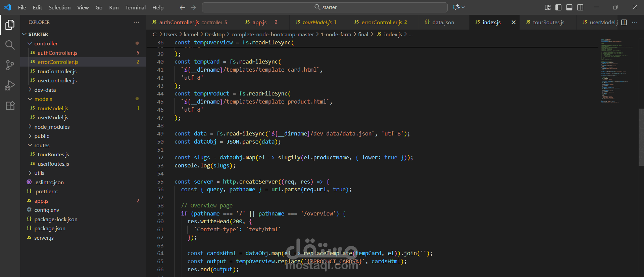Click the code minimap preview
The image size is (644, 277).
pos(617,71)
